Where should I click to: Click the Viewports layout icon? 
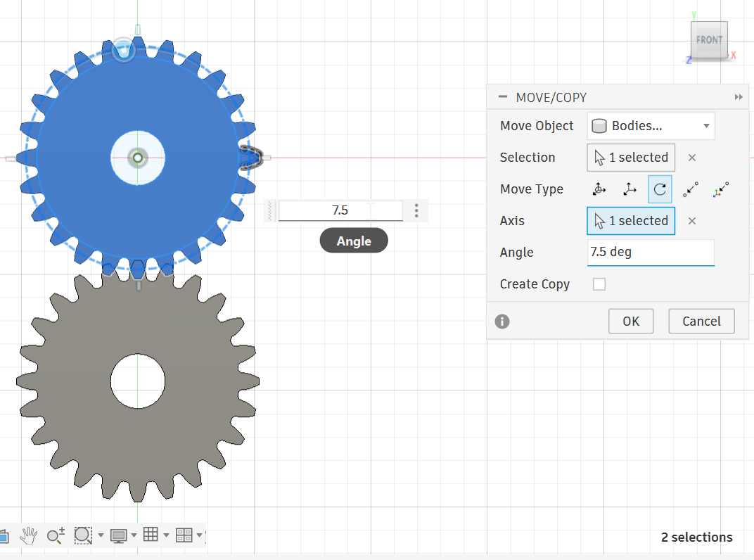[x=184, y=535]
